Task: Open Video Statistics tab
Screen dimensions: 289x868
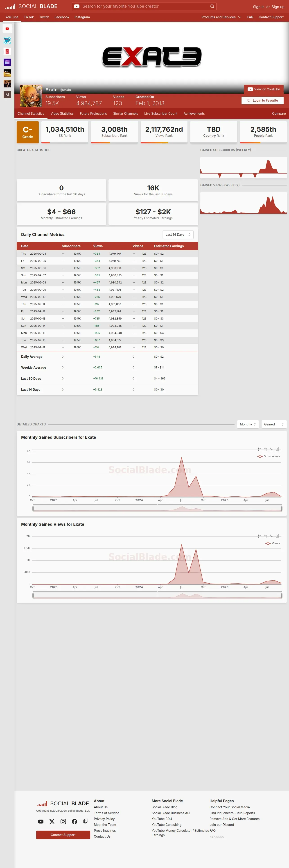Action: pyautogui.click(x=62, y=114)
